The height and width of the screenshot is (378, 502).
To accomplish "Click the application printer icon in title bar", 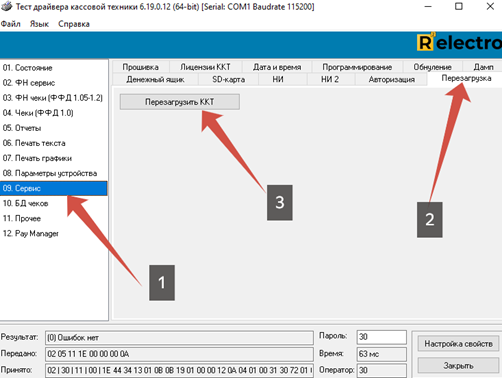I will pos(6,6).
